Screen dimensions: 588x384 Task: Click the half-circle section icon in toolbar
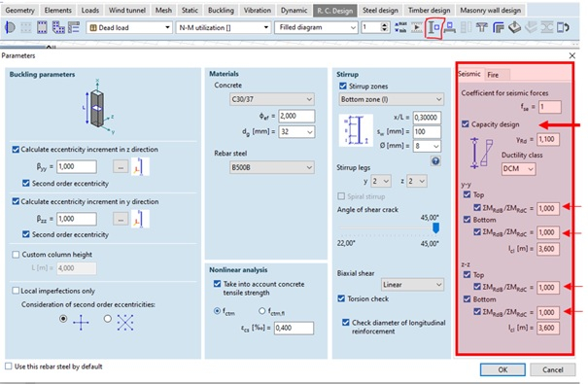click(10, 27)
